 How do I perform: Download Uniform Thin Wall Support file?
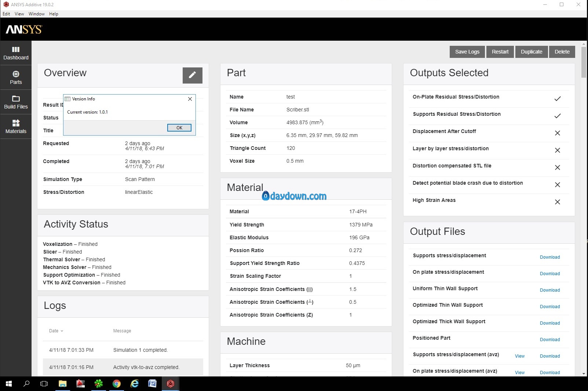coord(550,290)
